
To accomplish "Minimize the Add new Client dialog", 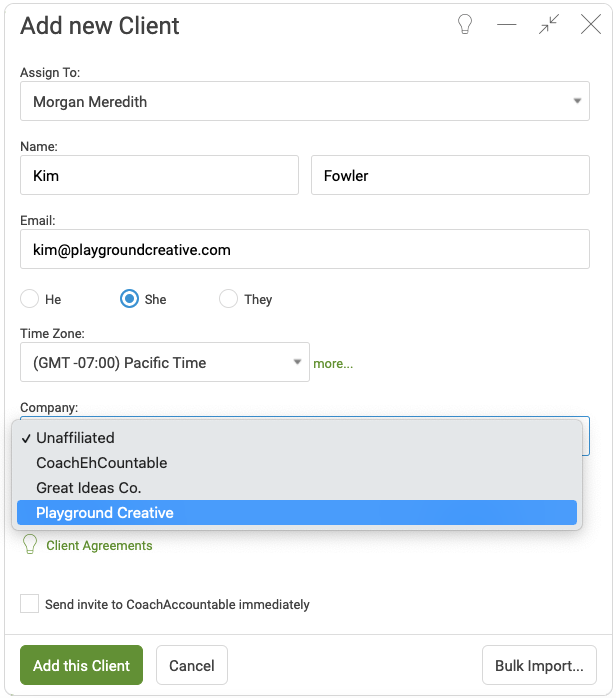I will 507,24.
